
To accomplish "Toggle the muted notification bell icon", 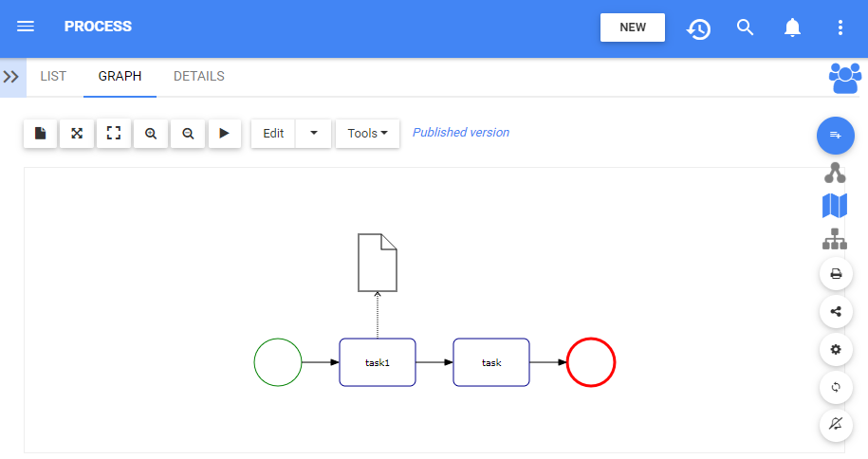I will 836,424.
